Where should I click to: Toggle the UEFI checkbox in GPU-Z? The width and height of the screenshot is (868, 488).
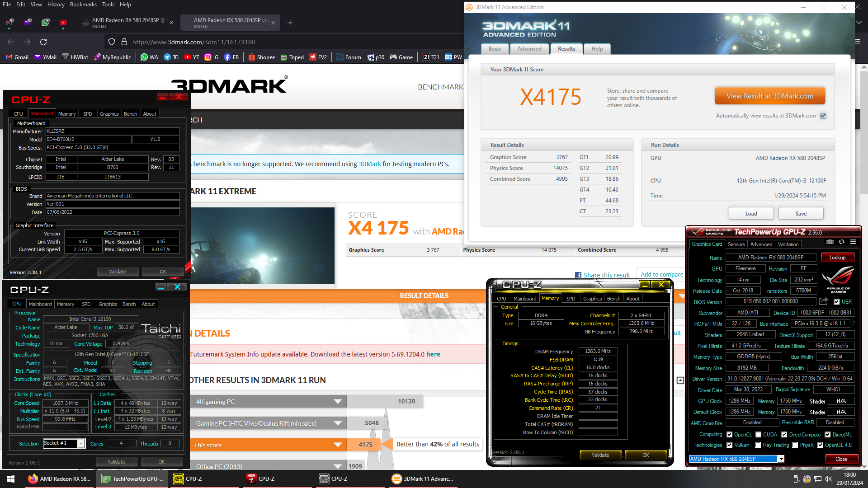pos(836,302)
